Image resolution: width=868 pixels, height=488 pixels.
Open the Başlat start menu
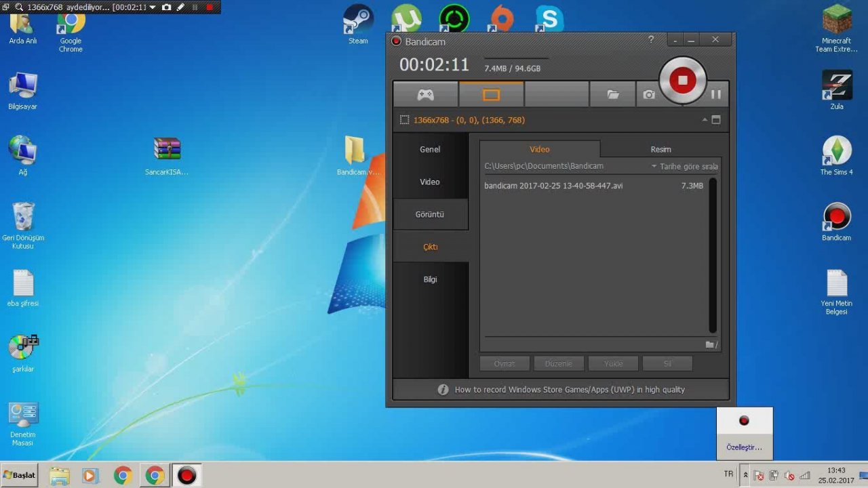click(19, 475)
